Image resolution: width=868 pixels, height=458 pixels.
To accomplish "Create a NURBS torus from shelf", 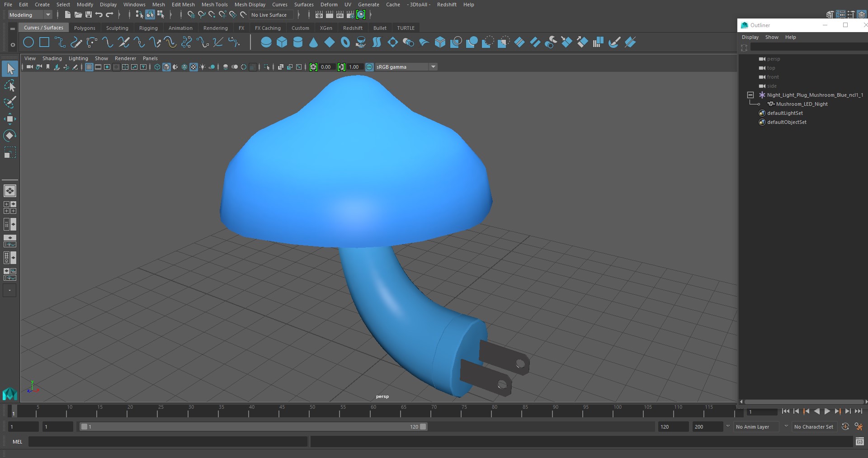I will pos(345,42).
